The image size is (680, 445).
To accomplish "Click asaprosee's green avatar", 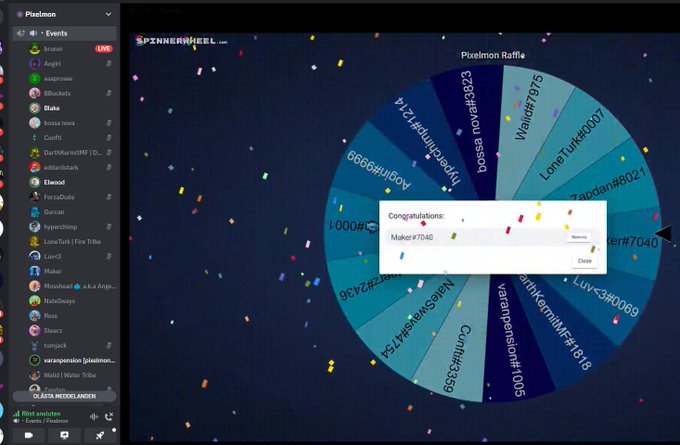I will tap(35, 79).
